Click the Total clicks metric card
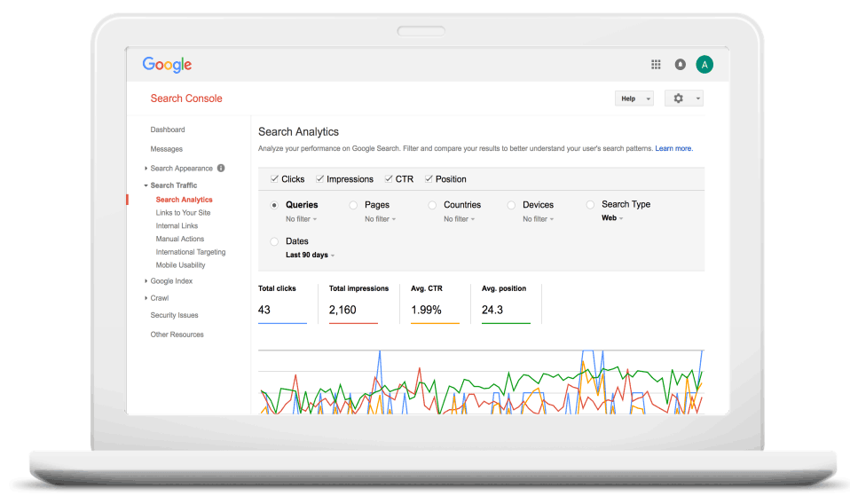 coord(281,302)
